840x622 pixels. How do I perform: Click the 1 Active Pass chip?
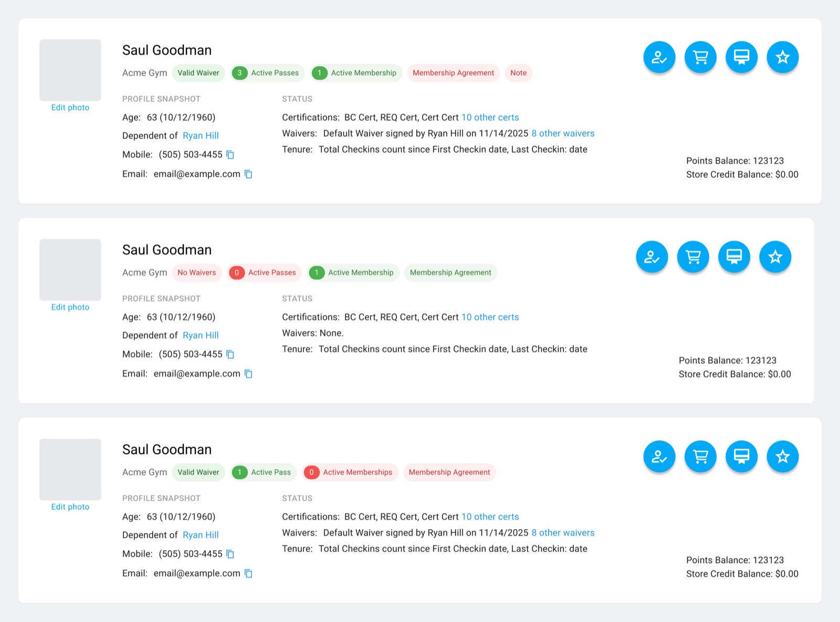(x=264, y=472)
